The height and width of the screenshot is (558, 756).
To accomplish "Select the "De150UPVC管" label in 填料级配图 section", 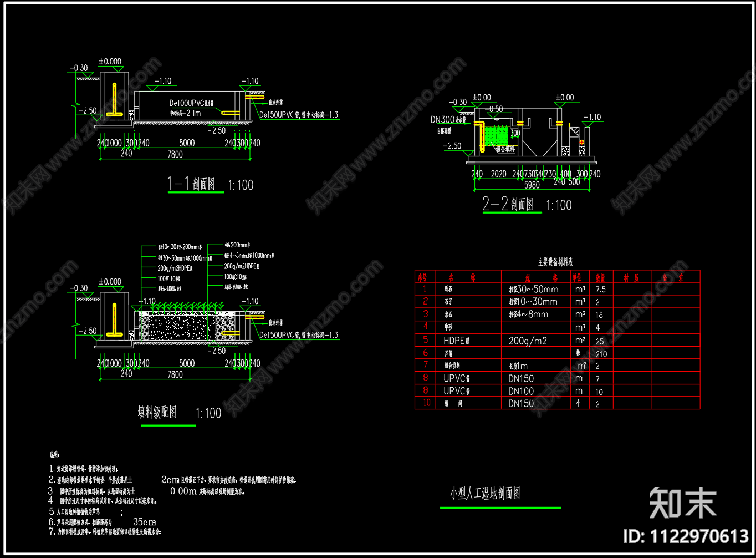I will pos(280,336).
